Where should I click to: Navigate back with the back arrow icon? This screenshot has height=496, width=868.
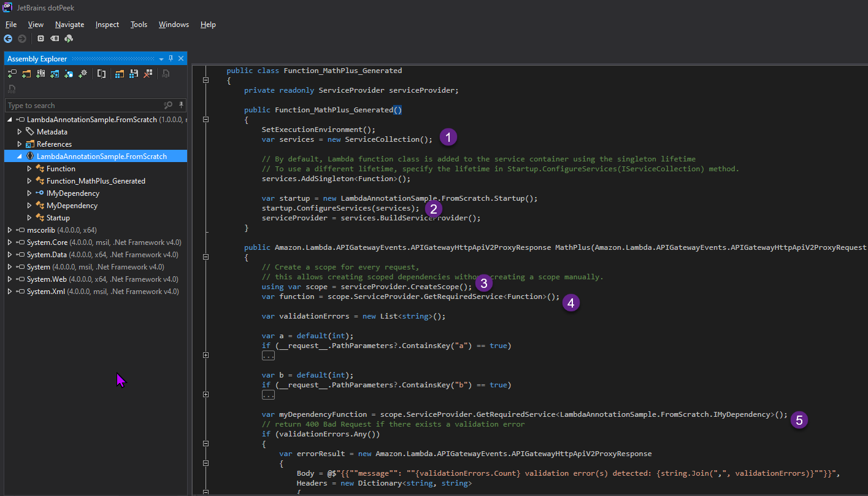click(8, 38)
